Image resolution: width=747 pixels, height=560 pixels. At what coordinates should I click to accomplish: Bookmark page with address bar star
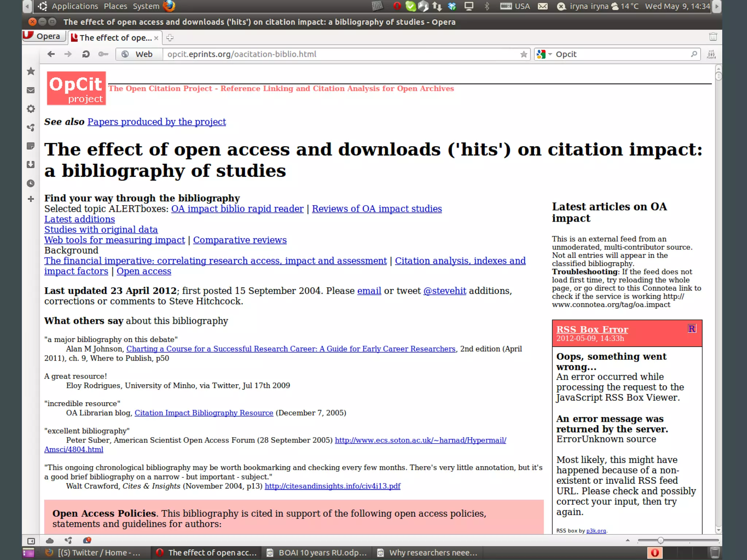tap(524, 54)
